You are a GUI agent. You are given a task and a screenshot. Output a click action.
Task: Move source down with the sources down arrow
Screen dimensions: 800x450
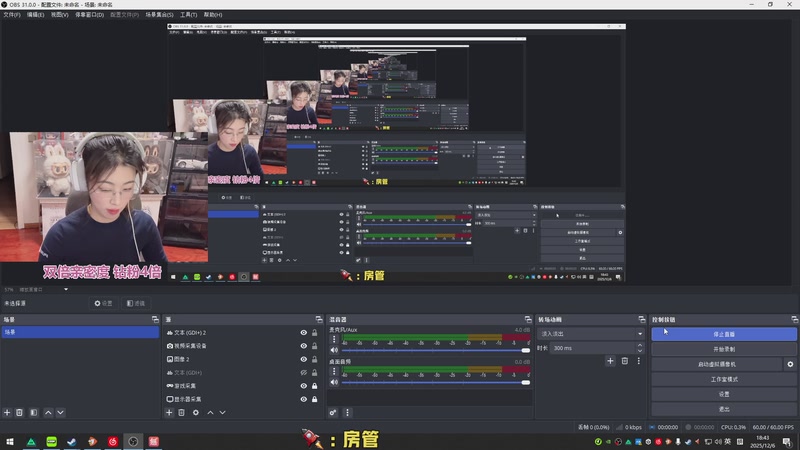222,412
